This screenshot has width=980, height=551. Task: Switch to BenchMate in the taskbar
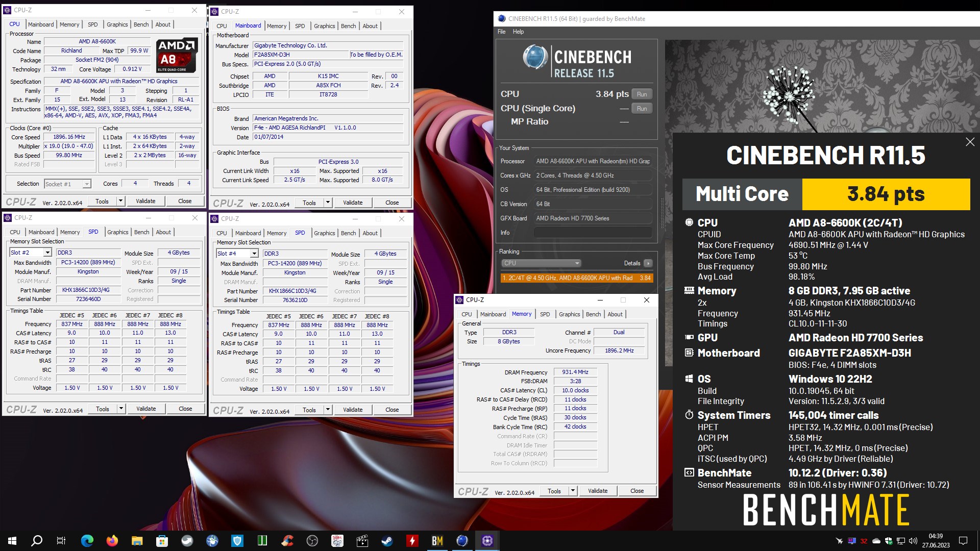[x=437, y=540]
